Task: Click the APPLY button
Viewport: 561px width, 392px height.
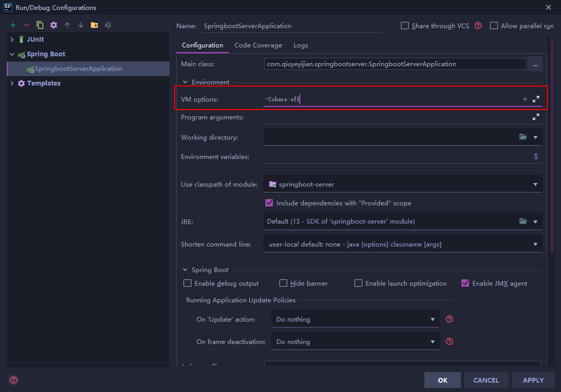Action: coord(533,380)
